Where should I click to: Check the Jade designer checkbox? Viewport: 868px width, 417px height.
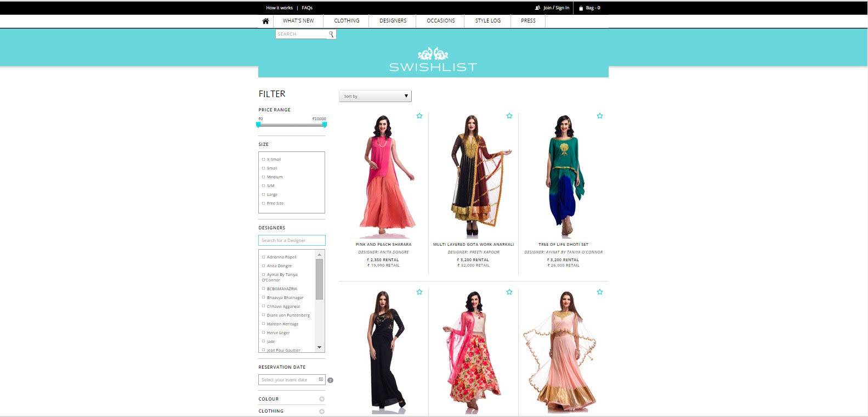coord(263,341)
